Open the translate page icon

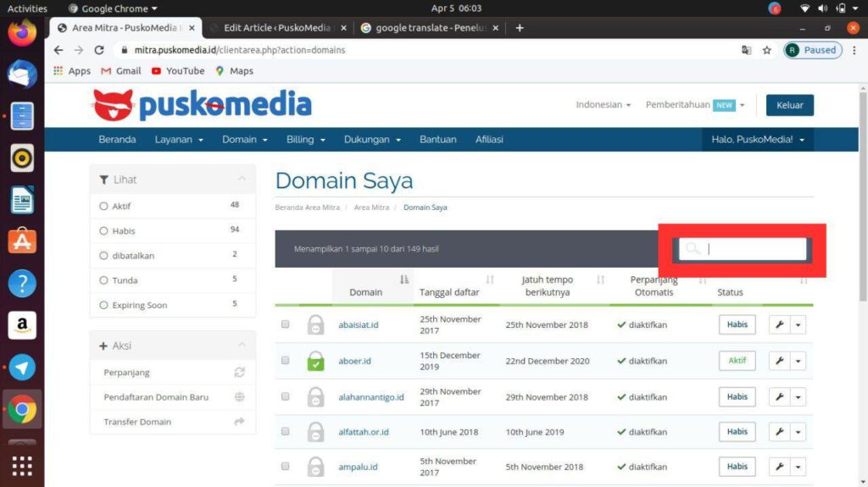[x=746, y=50]
